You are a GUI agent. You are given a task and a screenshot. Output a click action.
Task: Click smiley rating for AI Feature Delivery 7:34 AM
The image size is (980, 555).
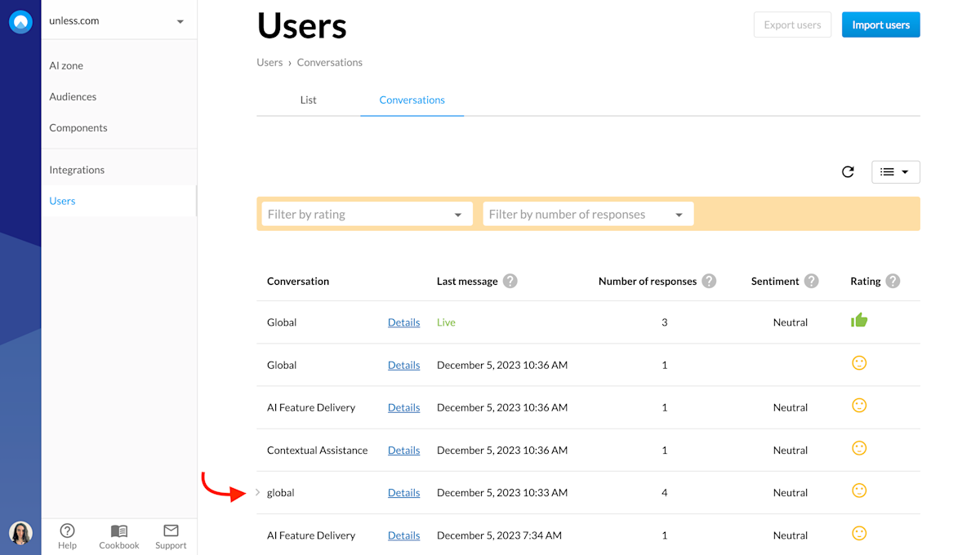point(859,533)
